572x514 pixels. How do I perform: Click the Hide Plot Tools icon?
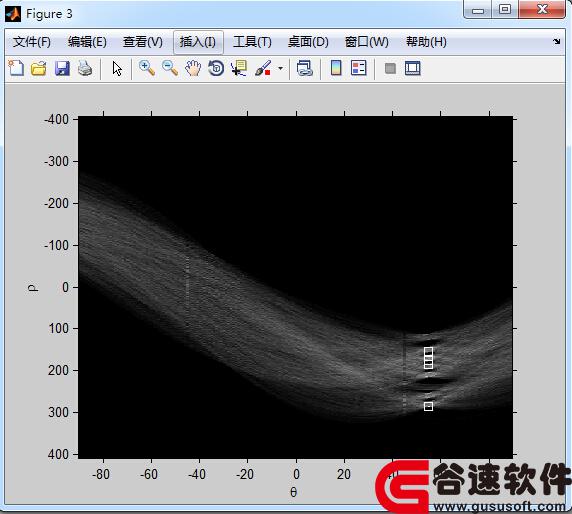pos(390,68)
